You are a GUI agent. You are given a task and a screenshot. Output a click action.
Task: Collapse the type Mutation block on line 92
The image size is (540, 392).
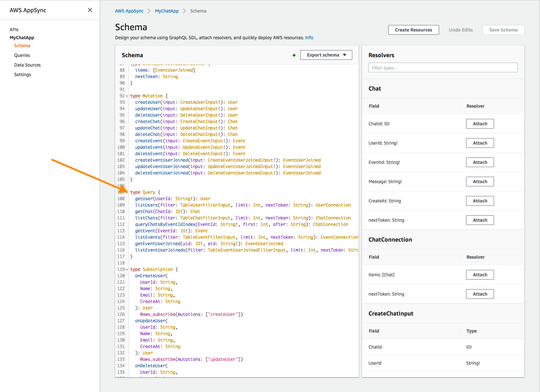coord(127,96)
